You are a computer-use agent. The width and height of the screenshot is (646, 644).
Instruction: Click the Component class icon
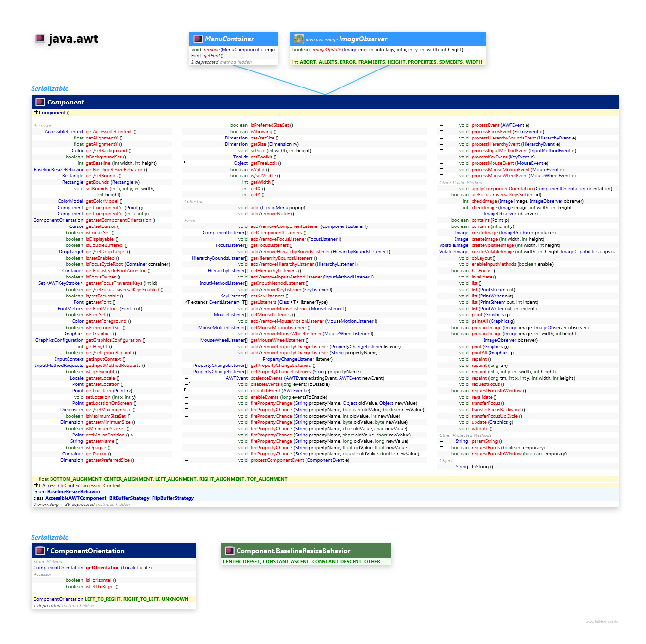coord(40,102)
